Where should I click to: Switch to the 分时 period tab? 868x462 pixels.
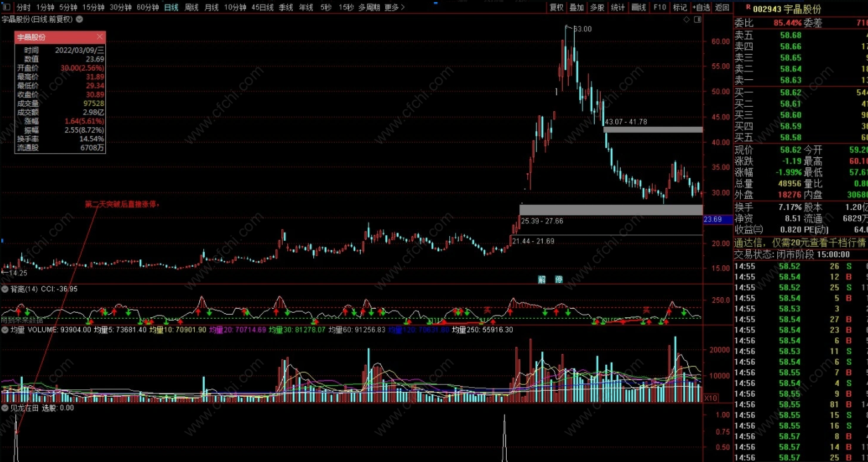click(x=23, y=7)
